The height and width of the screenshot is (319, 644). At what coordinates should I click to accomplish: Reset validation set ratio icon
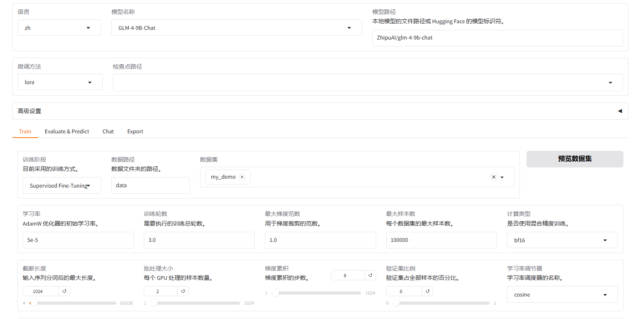pos(428,291)
